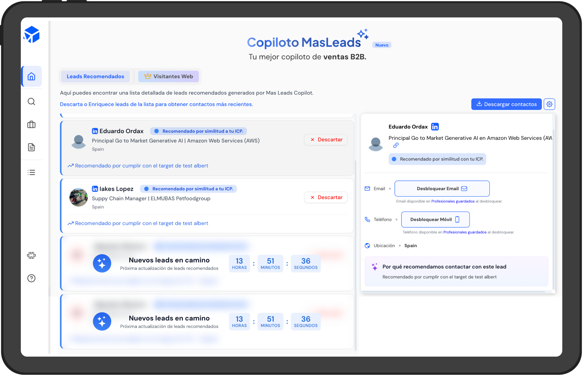Click sparkle icon on first Nuevos leads card
588x375 pixels.
[x=102, y=263]
